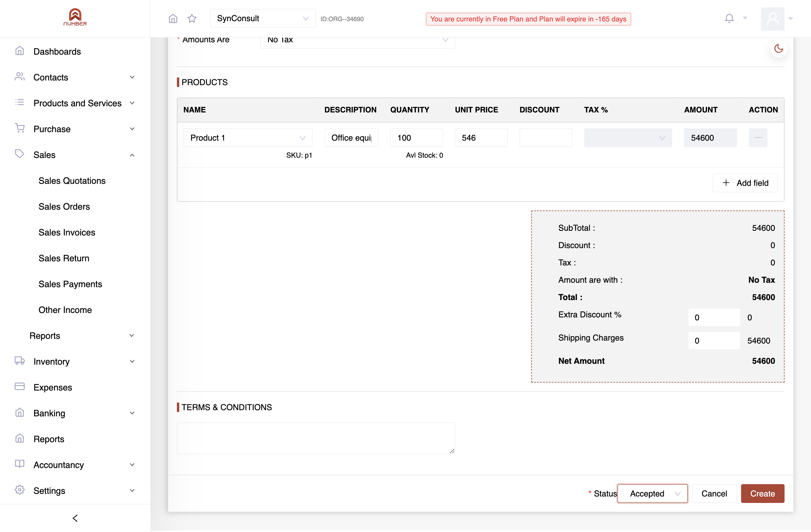The image size is (811, 532).
Task: Click the empty Discount field
Action: (x=546, y=137)
